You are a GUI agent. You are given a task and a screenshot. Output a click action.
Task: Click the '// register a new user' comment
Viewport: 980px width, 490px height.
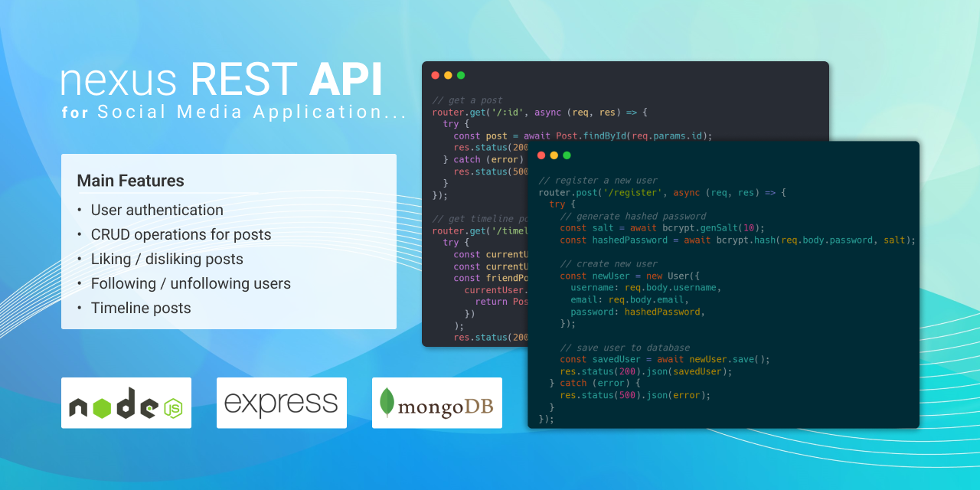pyautogui.click(x=598, y=181)
